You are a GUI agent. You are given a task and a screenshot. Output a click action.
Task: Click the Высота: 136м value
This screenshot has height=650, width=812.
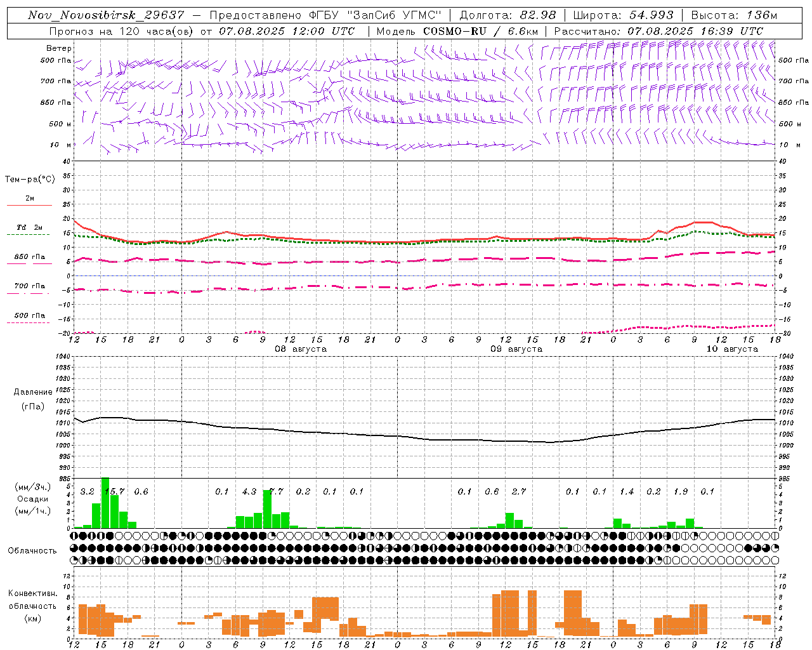[734, 15]
